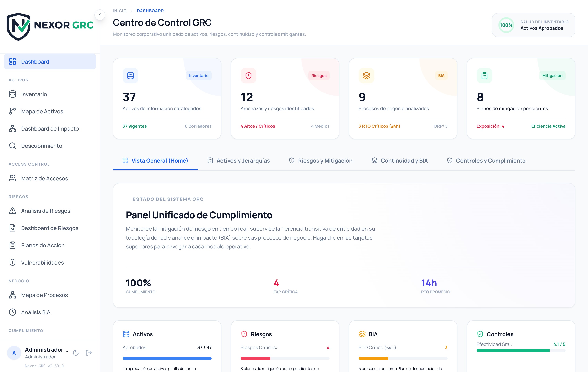Switch to Riesgos y Mitigación tab
The height and width of the screenshot is (372, 588).
point(321,161)
